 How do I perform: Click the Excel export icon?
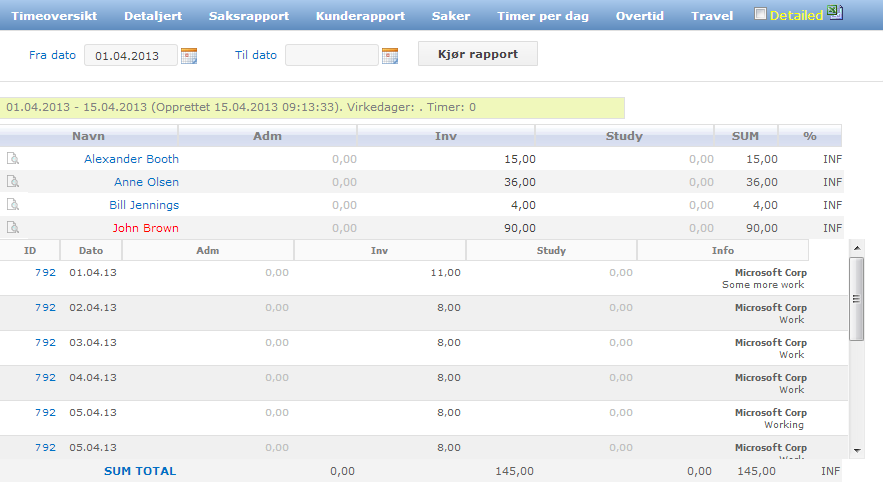tap(835, 14)
